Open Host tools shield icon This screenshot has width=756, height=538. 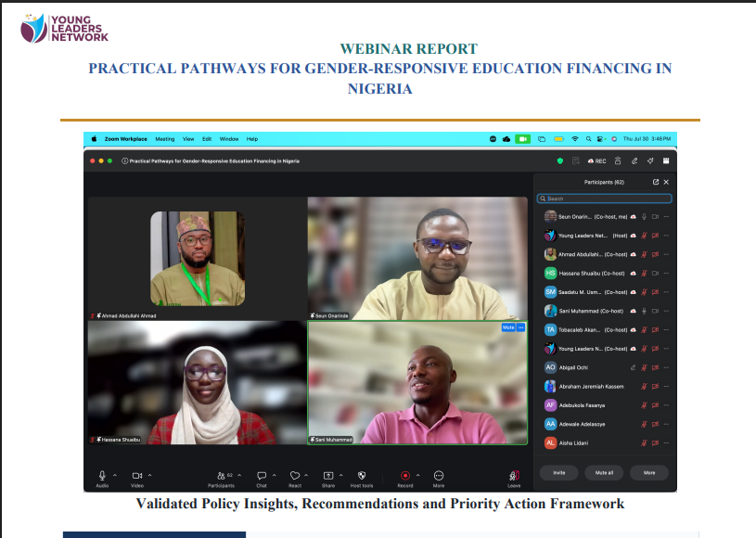click(362, 475)
